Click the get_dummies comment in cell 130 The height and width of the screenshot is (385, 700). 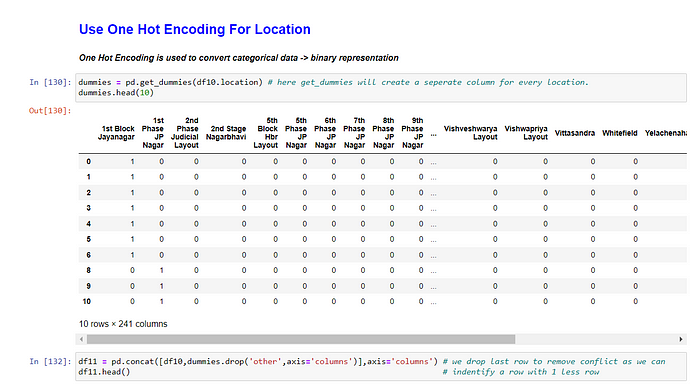tap(428, 82)
